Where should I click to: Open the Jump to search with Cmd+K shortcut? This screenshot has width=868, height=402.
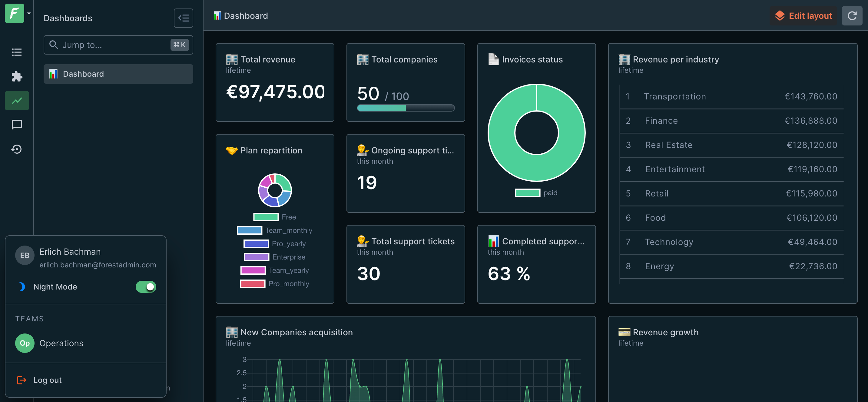point(179,45)
